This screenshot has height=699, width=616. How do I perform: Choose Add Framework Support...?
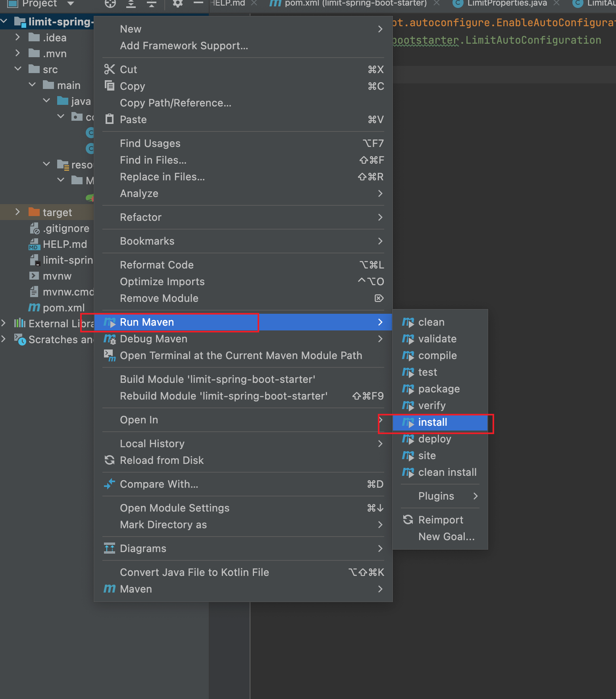[243, 46]
